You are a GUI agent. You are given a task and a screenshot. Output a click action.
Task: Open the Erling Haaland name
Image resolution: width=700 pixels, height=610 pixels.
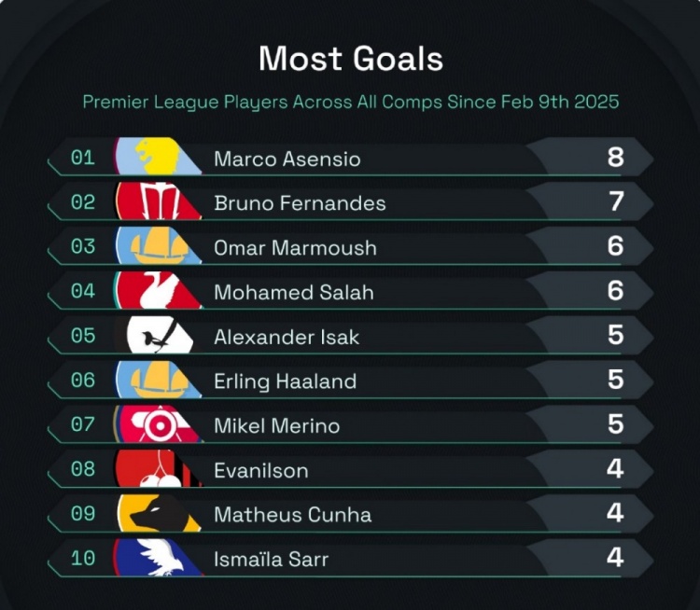tap(285, 381)
